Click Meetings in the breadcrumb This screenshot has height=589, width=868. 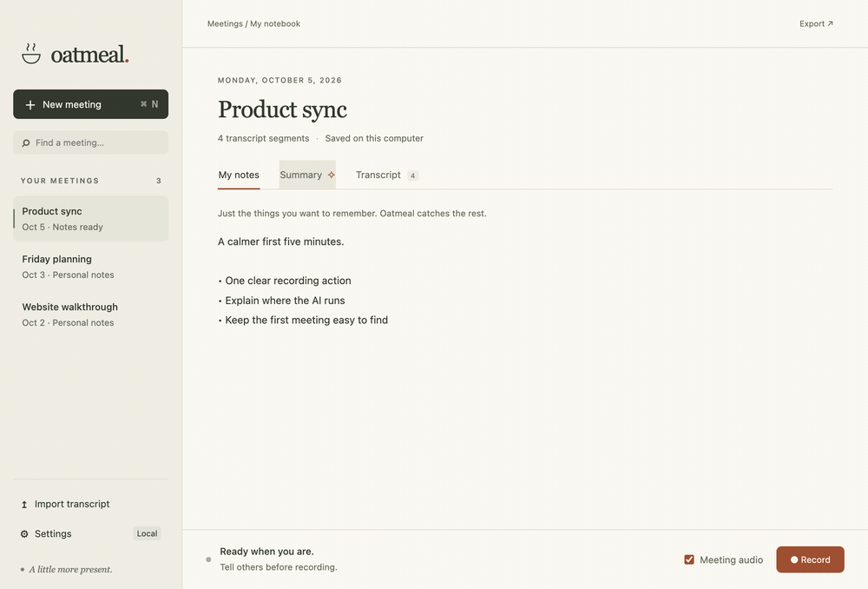click(x=225, y=23)
